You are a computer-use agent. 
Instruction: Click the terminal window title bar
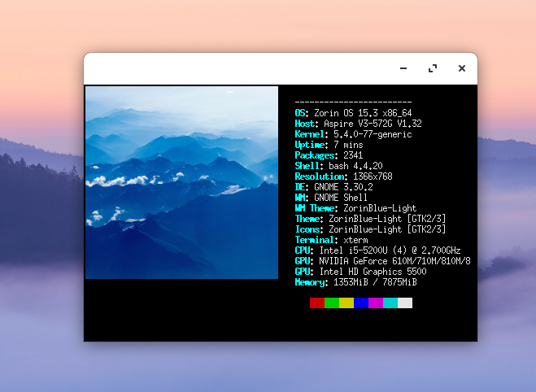coord(244,69)
